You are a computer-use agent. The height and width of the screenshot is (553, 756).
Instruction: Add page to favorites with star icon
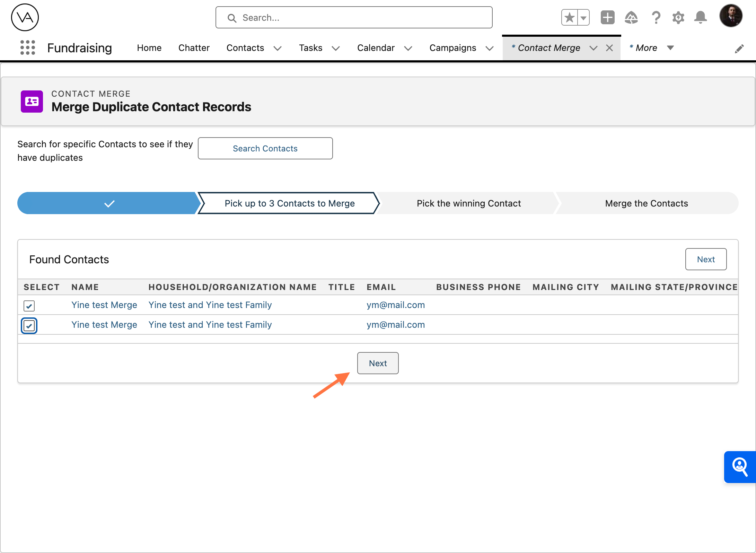[570, 17]
